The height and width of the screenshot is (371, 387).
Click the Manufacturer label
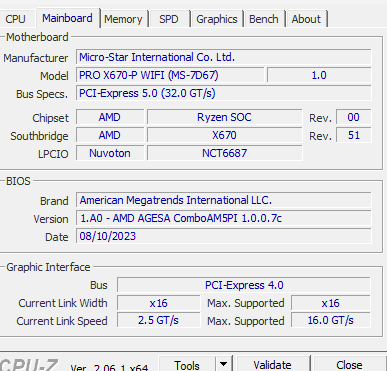tap(36, 58)
